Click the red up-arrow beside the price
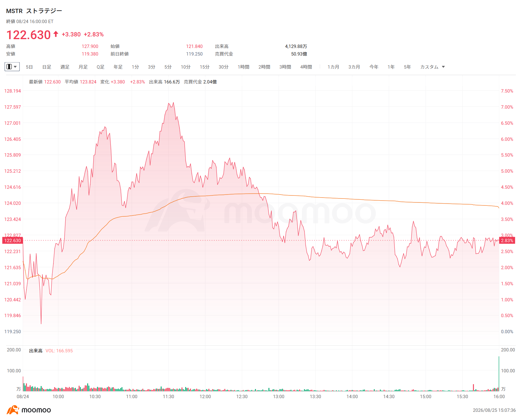 56,34
